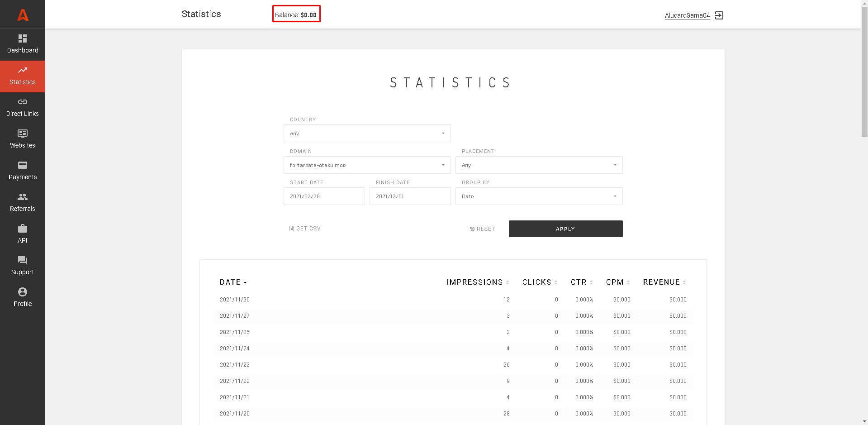Open the Payments page
This screenshot has width=868, height=425.
(x=23, y=171)
